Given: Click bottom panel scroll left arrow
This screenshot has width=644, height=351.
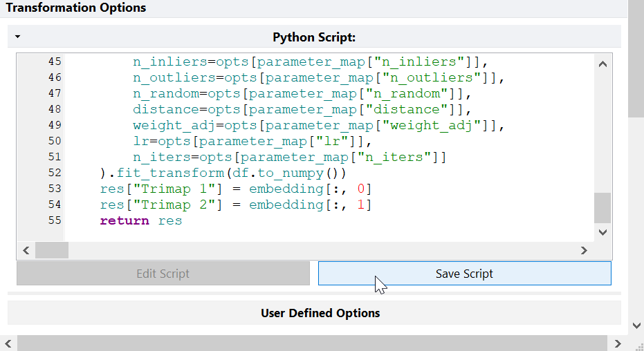Looking at the screenshot, I should click(x=8, y=343).
